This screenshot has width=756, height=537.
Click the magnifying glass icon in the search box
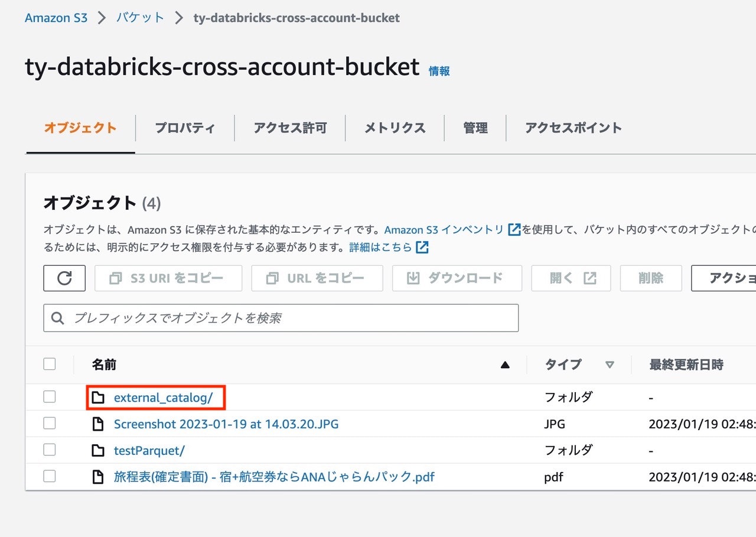(x=57, y=318)
